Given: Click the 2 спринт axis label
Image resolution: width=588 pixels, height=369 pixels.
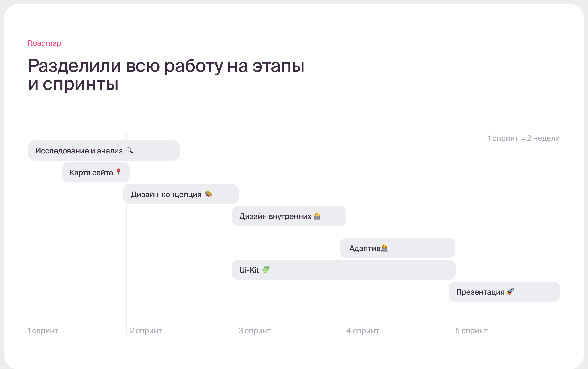Looking at the screenshot, I should 146,331.
